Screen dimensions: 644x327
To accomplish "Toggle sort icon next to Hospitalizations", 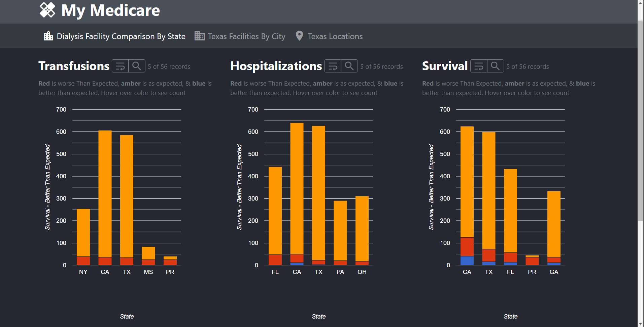I will [x=333, y=66].
